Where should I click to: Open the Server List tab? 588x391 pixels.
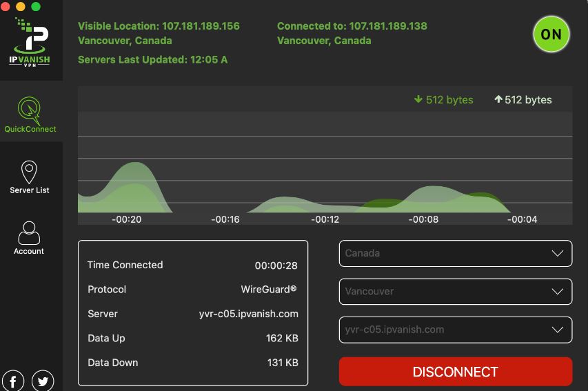(29, 177)
